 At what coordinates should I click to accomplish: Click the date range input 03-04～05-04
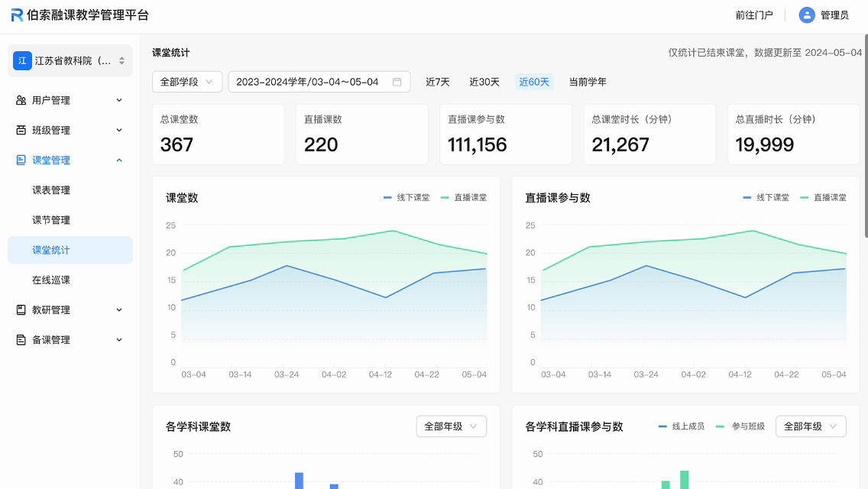pyautogui.click(x=319, y=82)
